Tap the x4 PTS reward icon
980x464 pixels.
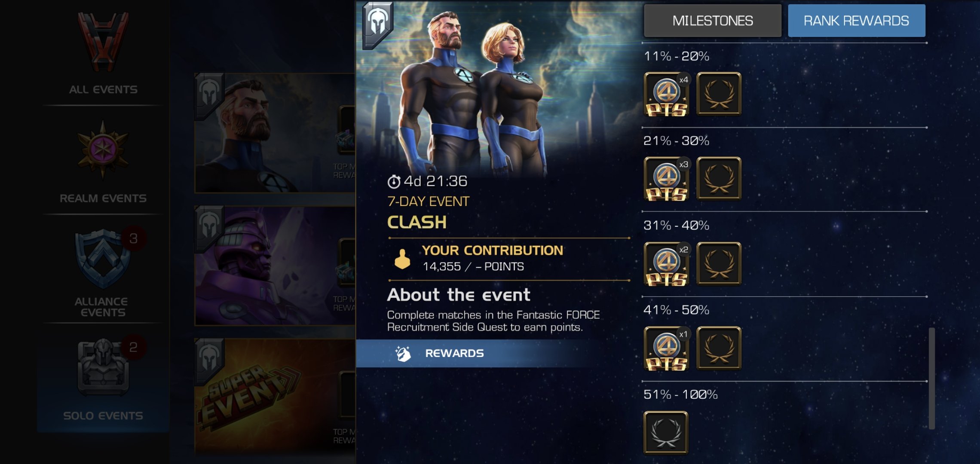[667, 94]
